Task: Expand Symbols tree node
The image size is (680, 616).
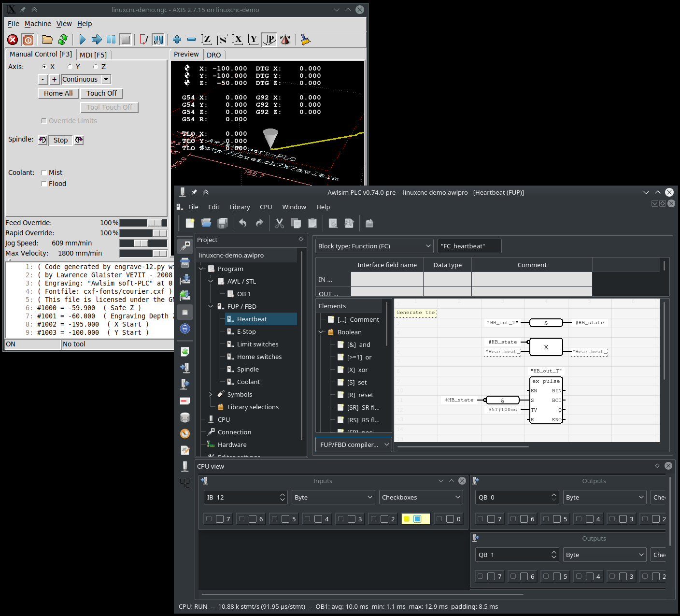Action: (x=211, y=394)
